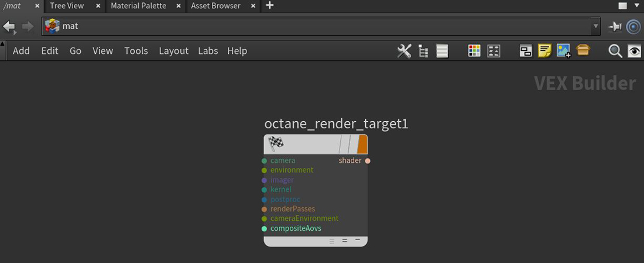Open the Labs menu

coord(208,51)
